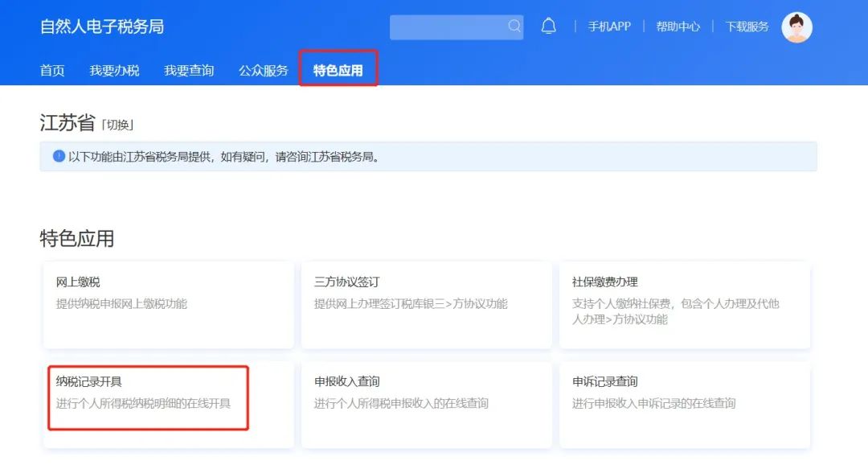Viewport: 868px width, 469px height.
Task: Click description 进行个人所得税申报收入的在线查询
Action: pyautogui.click(x=401, y=404)
